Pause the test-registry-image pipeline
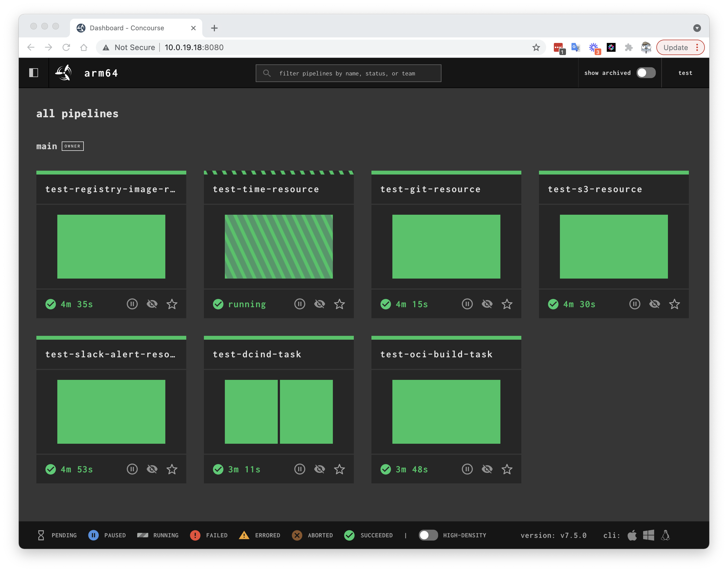The height and width of the screenshot is (572, 728). click(132, 304)
